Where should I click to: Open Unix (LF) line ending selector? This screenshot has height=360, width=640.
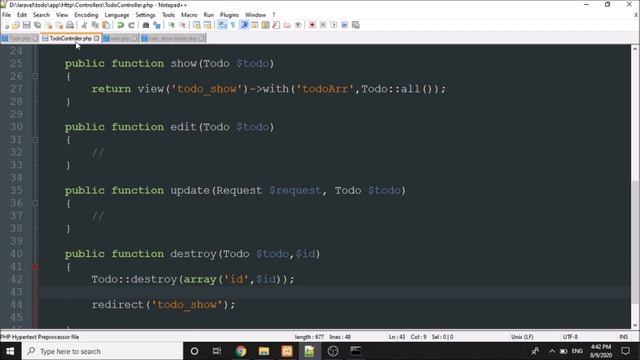coord(522,337)
